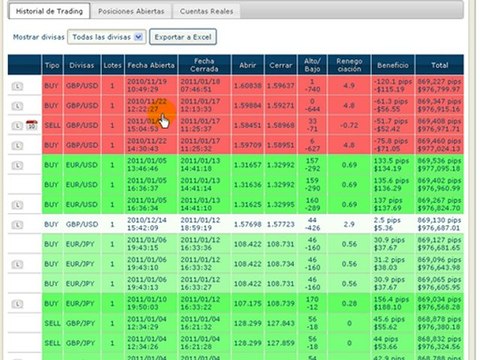Open note icon for GBP/USD 14:30:43 trade row
Screen dimensions: 480x360
[17, 146]
